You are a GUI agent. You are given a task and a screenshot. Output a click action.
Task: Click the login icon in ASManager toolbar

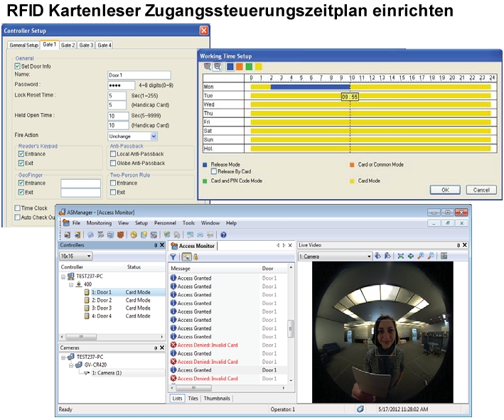tap(68, 235)
